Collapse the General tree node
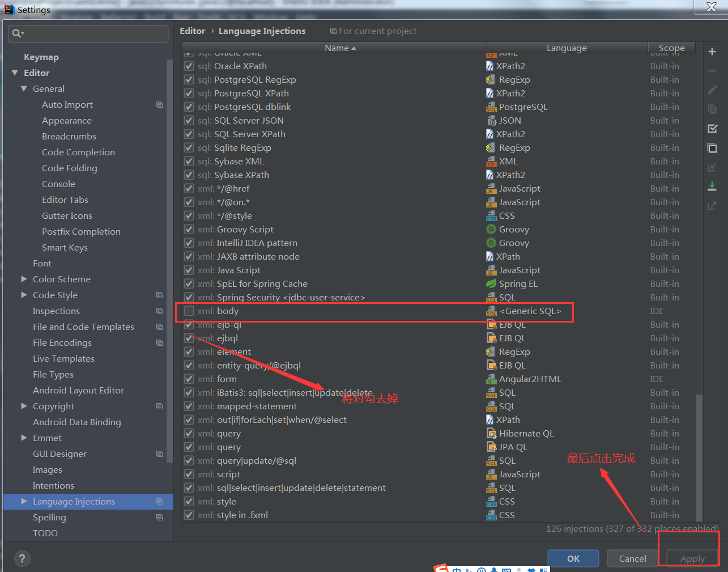This screenshot has height=572, width=728. click(x=24, y=88)
